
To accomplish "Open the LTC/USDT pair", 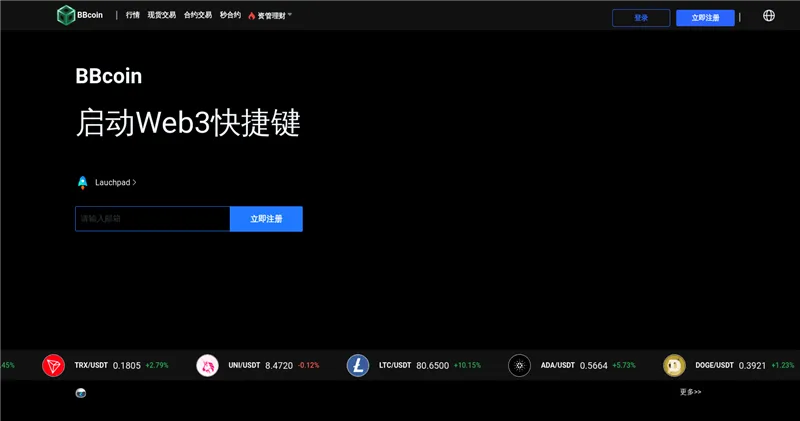I will pyautogui.click(x=395, y=365).
